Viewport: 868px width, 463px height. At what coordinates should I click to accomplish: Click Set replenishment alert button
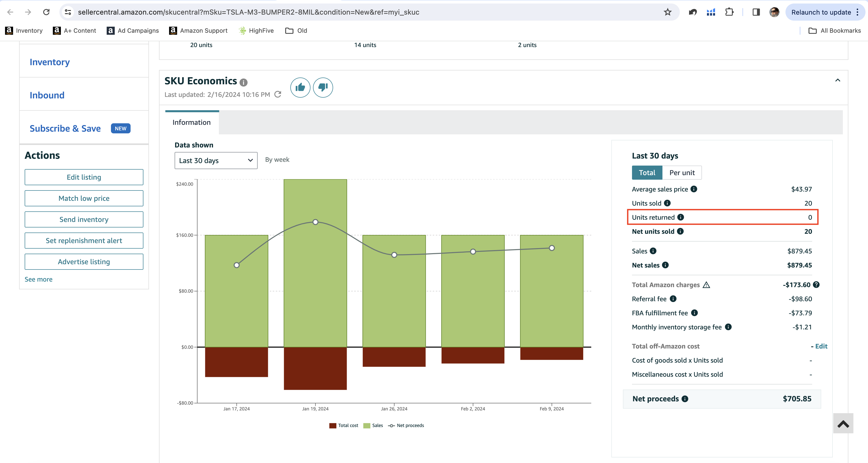[84, 241]
